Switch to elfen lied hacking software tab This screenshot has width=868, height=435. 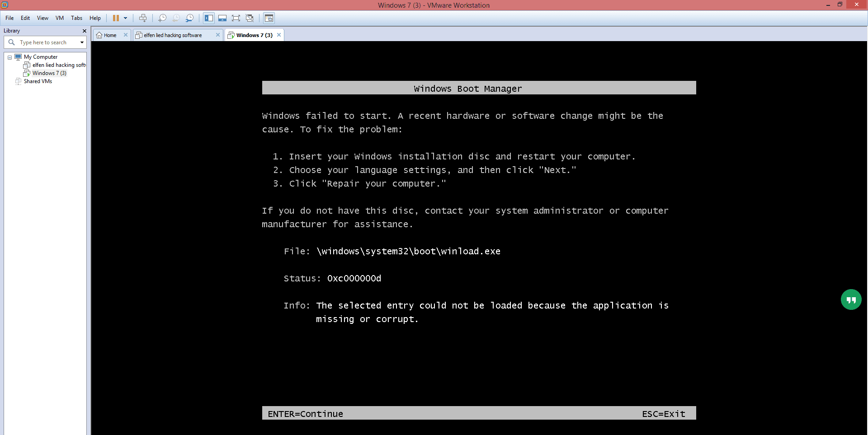coord(173,35)
